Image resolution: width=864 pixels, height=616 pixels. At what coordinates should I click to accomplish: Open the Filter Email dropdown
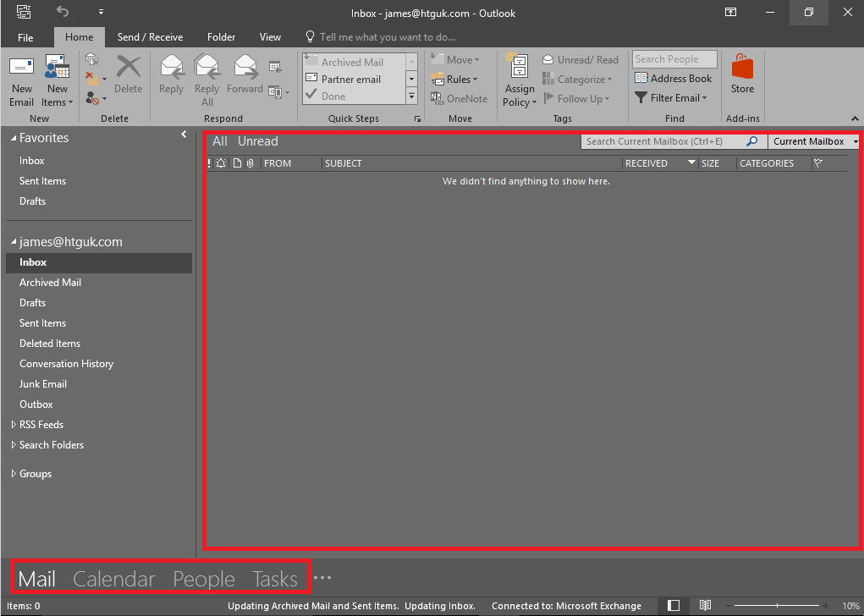tap(670, 98)
